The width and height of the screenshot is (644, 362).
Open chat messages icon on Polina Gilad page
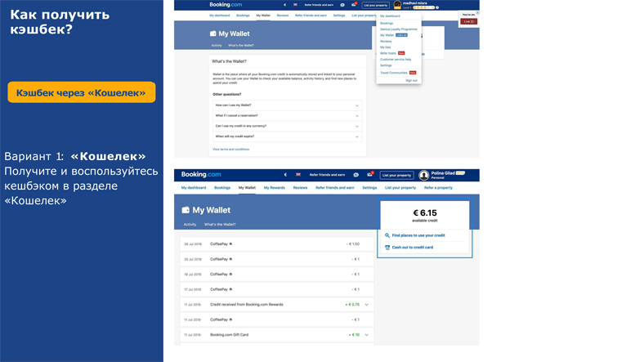[x=356, y=175]
